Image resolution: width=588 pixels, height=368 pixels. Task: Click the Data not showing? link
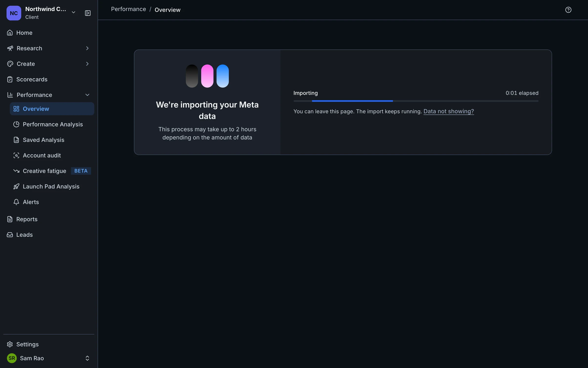(x=449, y=111)
